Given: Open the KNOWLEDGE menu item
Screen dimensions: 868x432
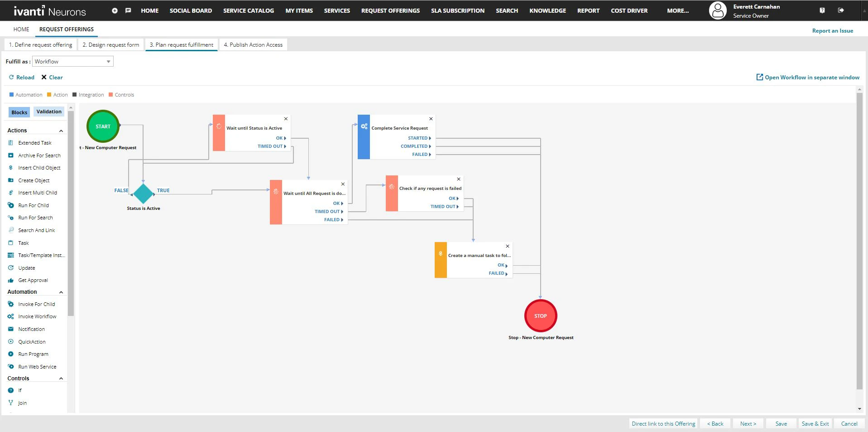Looking at the screenshot, I should [547, 10].
